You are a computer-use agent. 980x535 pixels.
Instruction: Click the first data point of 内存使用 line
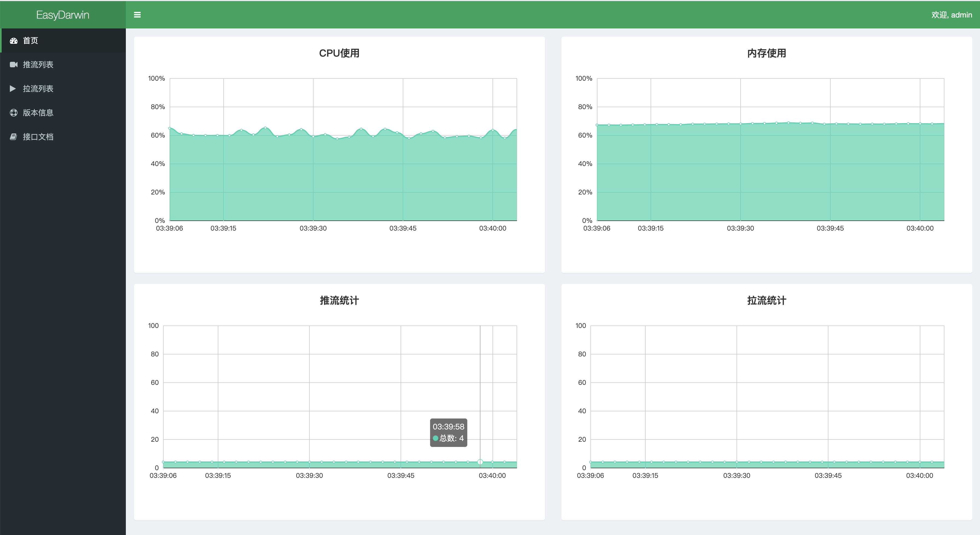click(597, 125)
